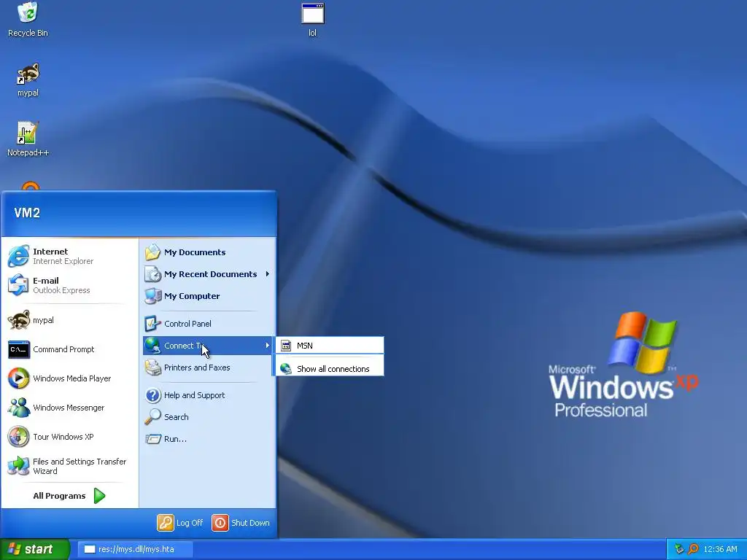Click the mypal raccoon icon in Start menu
This screenshot has width=747, height=560.
click(x=18, y=320)
